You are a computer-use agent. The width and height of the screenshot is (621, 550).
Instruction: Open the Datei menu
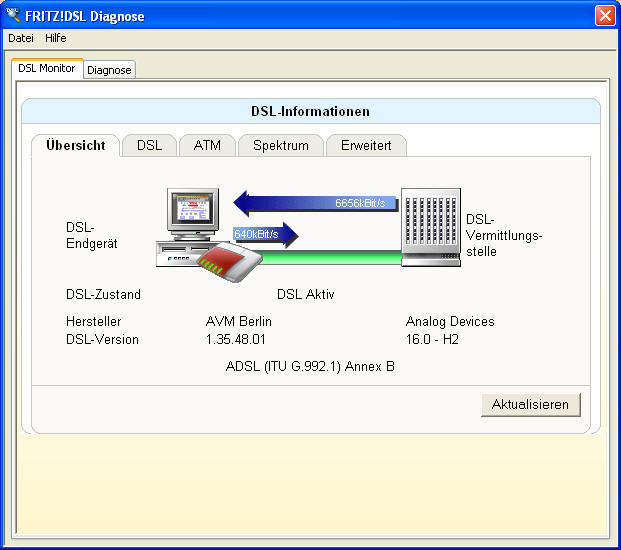click(x=21, y=38)
